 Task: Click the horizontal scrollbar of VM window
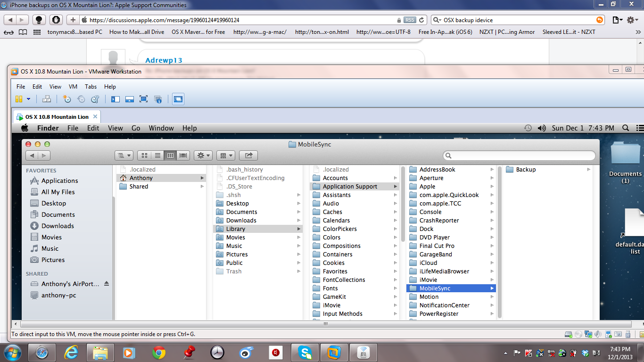click(x=325, y=324)
